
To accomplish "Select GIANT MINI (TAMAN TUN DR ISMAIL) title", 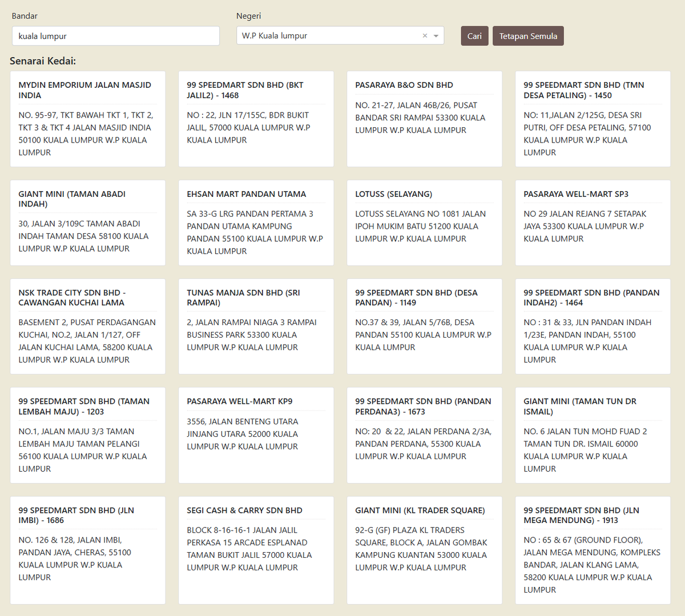I will pyautogui.click(x=580, y=407).
